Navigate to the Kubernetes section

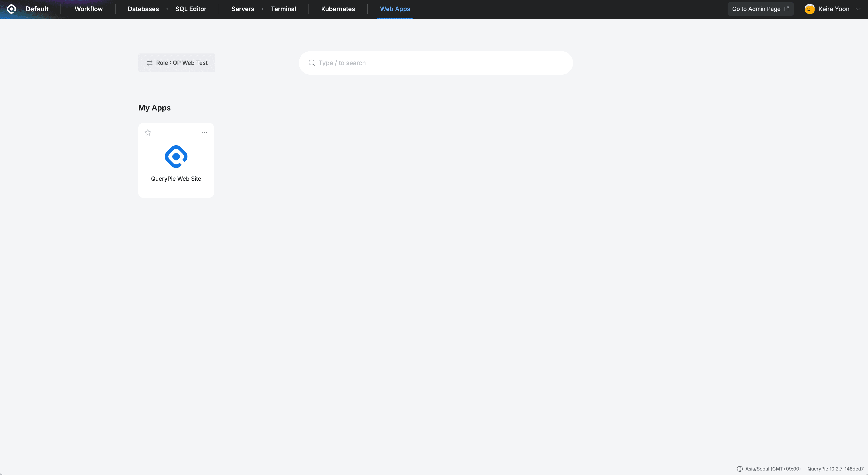(x=338, y=9)
